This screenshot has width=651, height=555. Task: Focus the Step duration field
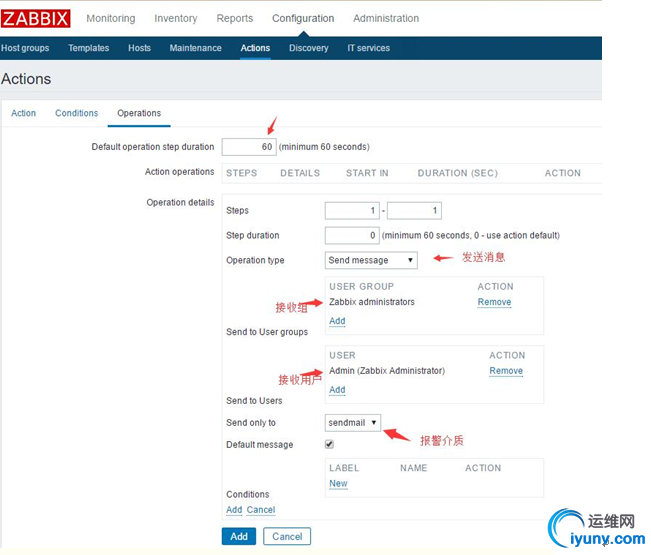352,235
